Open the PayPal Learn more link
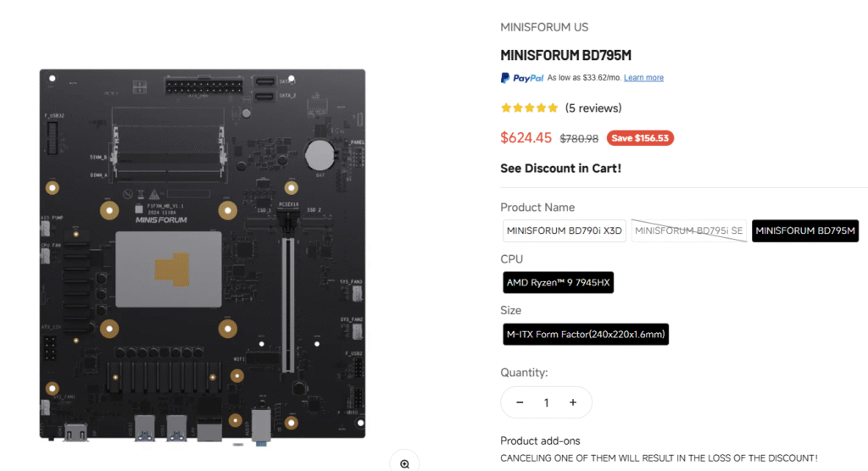Screen dimensions: 868x471 coord(643,78)
